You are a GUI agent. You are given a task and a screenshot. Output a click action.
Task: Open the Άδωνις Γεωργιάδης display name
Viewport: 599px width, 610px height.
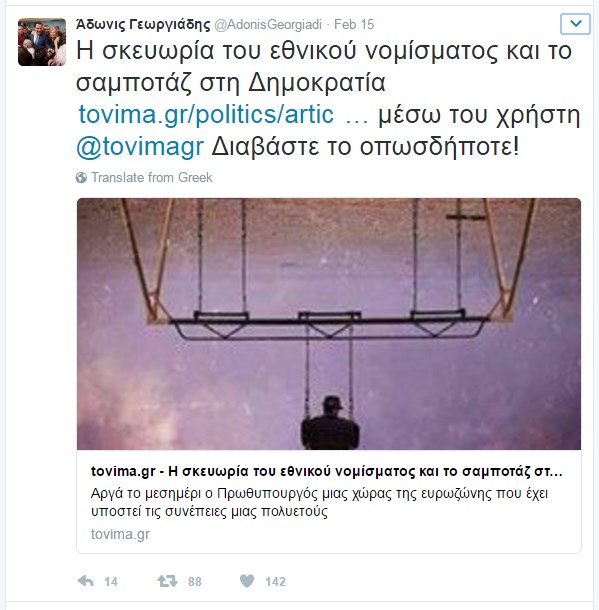click(x=143, y=25)
